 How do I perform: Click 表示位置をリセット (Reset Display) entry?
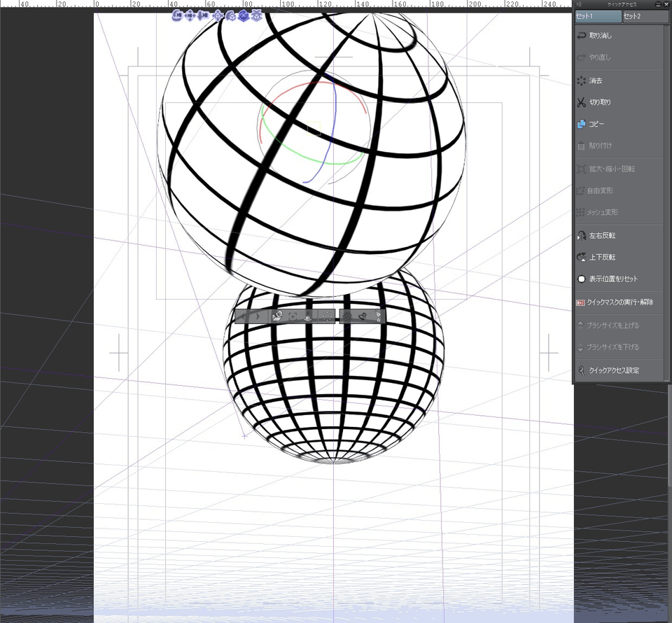coord(619,279)
